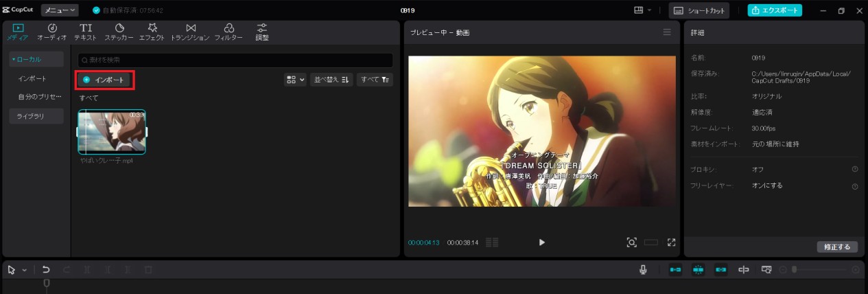This screenshot has width=868, height=294.
Task: Open ライブラリ in the sidebar
Action: click(36, 116)
